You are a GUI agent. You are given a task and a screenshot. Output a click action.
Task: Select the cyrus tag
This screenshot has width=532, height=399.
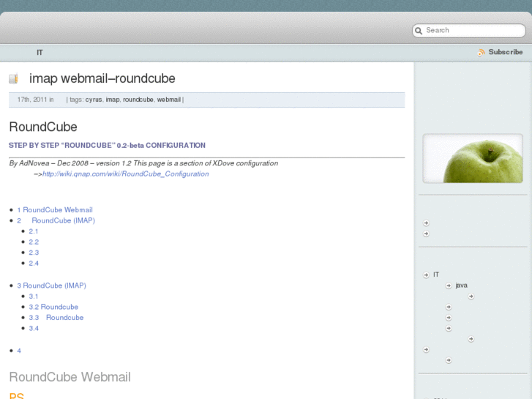click(94, 100)
